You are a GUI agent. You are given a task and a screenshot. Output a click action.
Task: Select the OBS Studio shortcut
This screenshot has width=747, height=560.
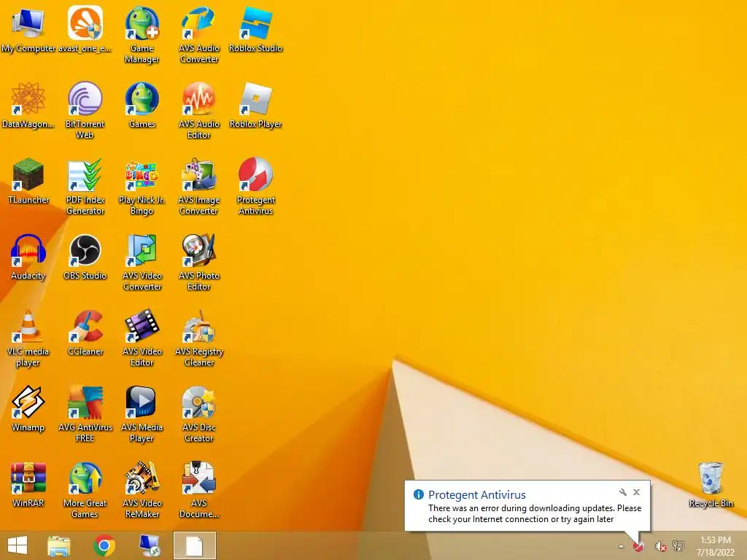(x=85, y=257)
